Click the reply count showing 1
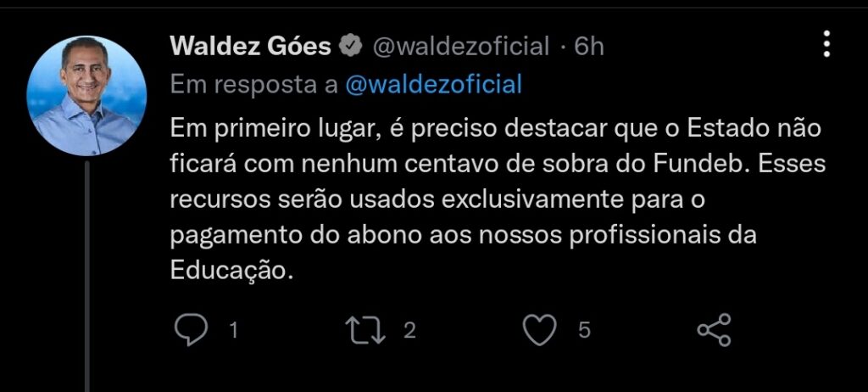 (234, 331)
